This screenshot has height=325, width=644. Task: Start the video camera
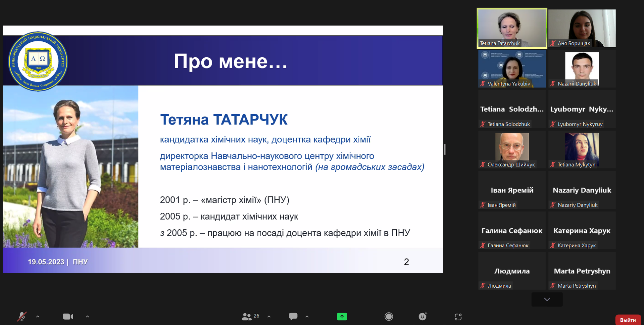coord(68,316)
